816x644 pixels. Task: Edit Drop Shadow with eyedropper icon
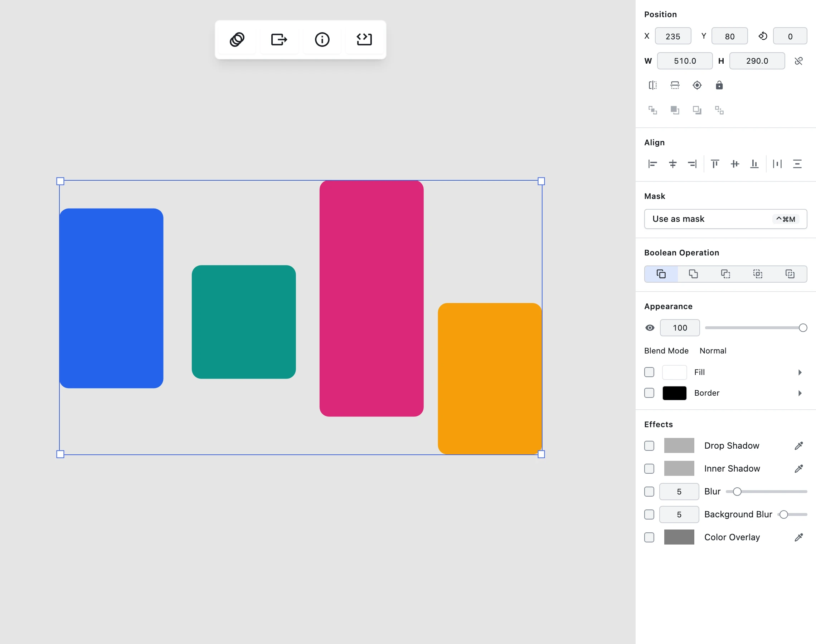coord(799,446)
